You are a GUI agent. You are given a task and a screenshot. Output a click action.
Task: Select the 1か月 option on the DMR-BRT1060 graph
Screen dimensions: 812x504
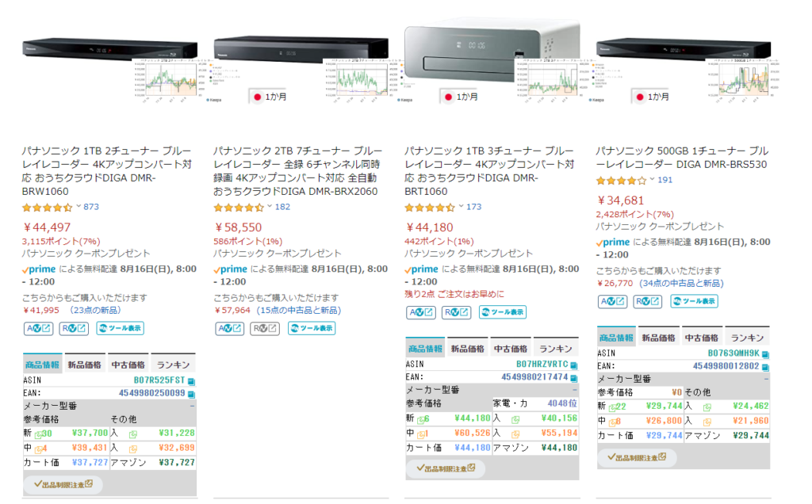click(x=460, y=97)
